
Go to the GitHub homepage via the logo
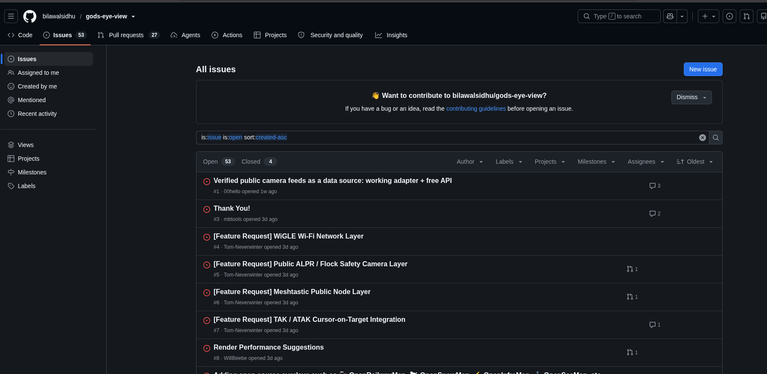click(x=29, y=16)
